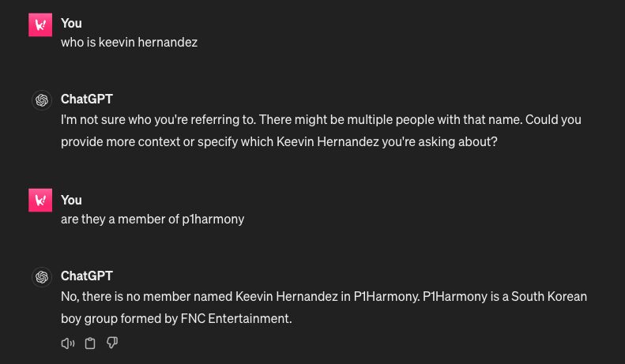Copy the last ChatGPT response
Viewport: 625px width, 364px height.
click(x=90, y=343)
